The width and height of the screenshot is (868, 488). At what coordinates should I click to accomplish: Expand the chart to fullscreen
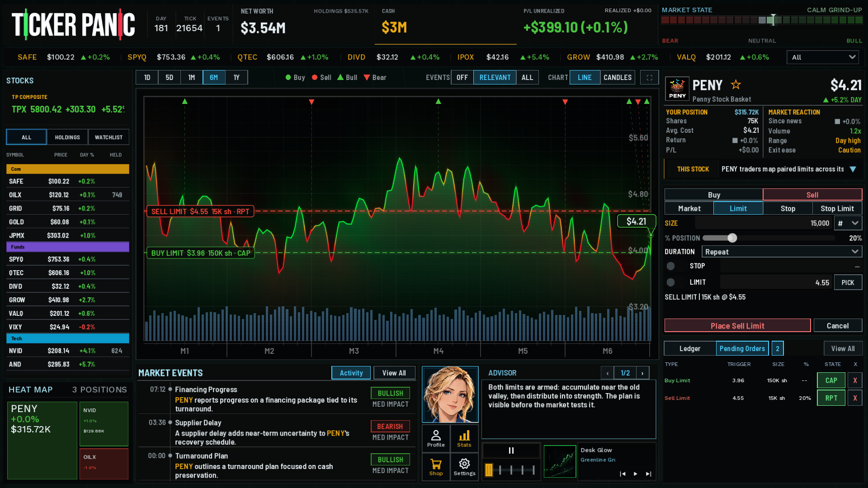click(649, 78)
